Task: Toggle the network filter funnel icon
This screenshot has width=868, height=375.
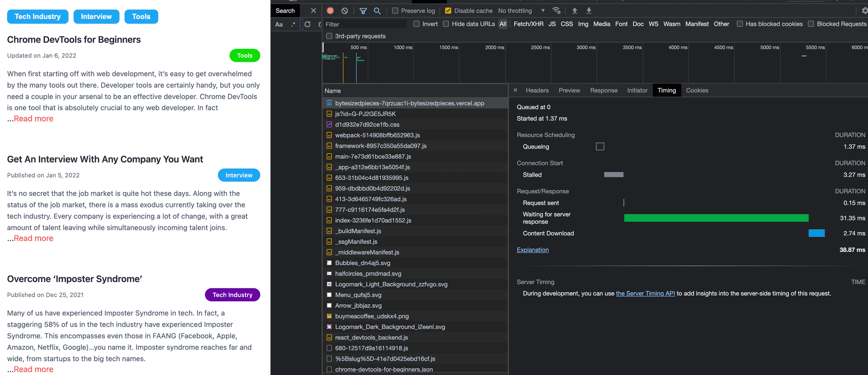Action: pyautogui.click(x=363, y=11)
